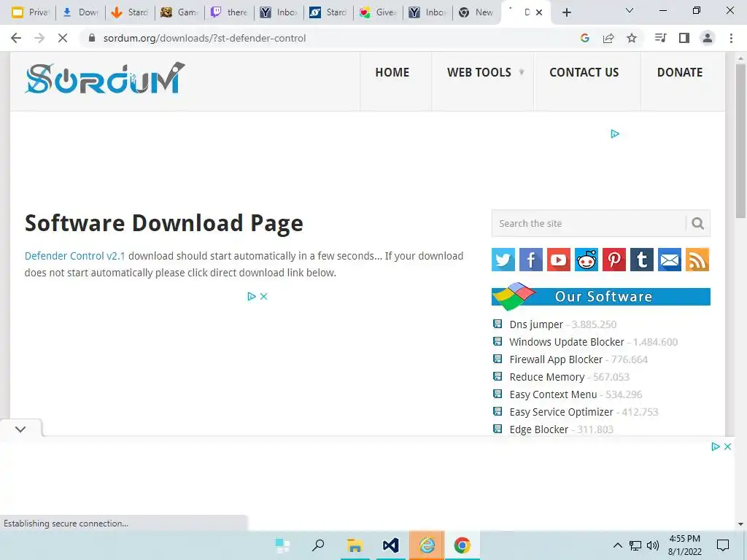Image resolution: width=747 pixels, height=560 pixels.
Task: Switch to the Twitch 'there' tab
Action: point(230,12)
